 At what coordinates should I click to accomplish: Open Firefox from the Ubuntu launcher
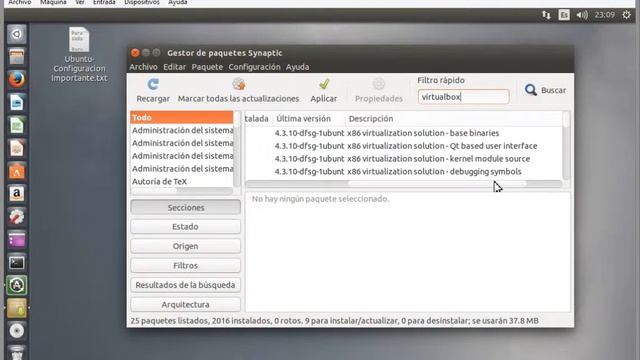[x=16, y=79]
